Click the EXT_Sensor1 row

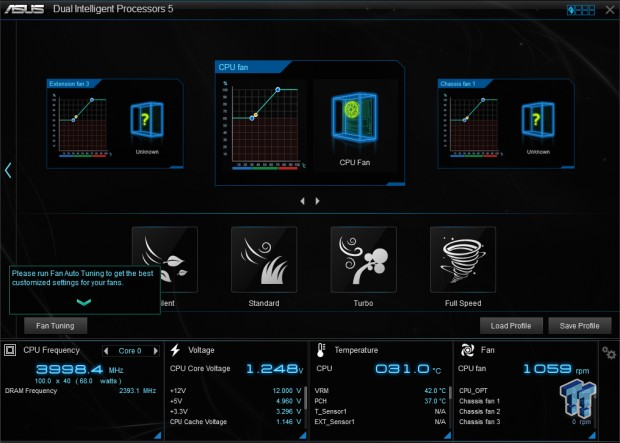tap(380, 422)
